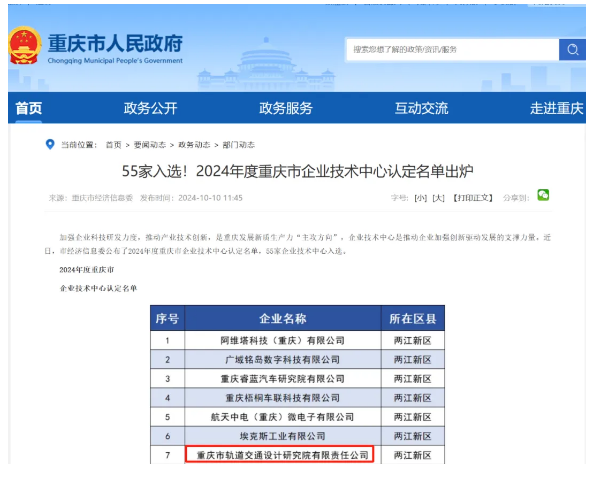Click the source 重庆市经济信息委 text
This screenshot has height=485, width=593.
tap(102, 198)
